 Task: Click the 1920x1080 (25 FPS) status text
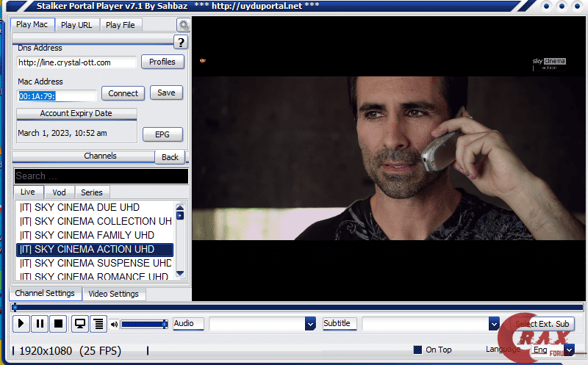pyautogui.click(x=70, y=351)
